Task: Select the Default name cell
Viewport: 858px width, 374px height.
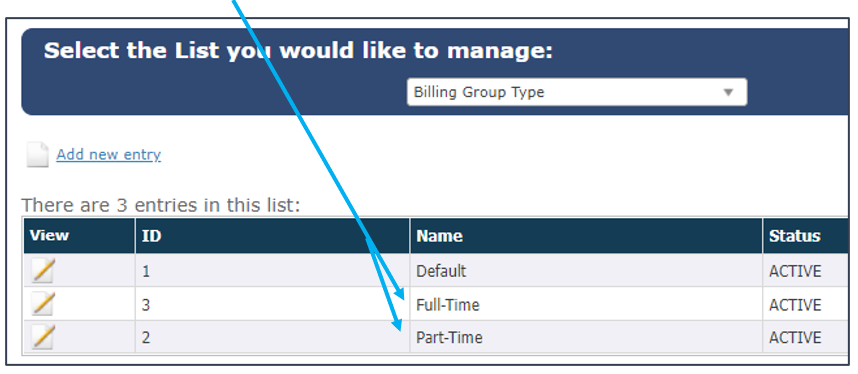Action: pos(586,271)
